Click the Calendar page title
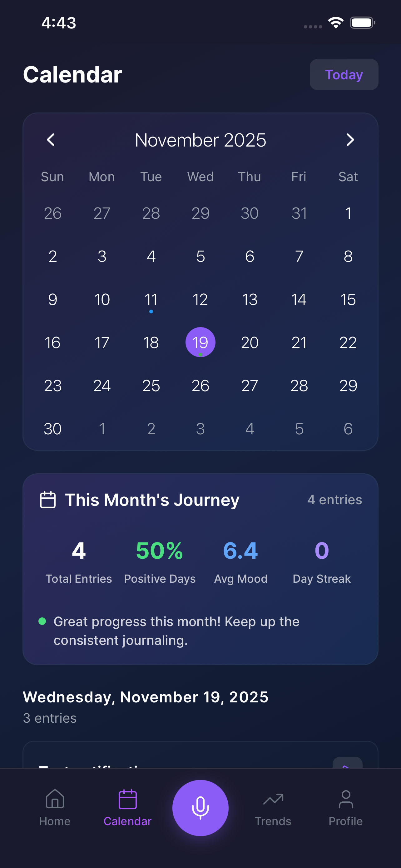The height and width of the screenshot is (868, 401). click(72, 74)
